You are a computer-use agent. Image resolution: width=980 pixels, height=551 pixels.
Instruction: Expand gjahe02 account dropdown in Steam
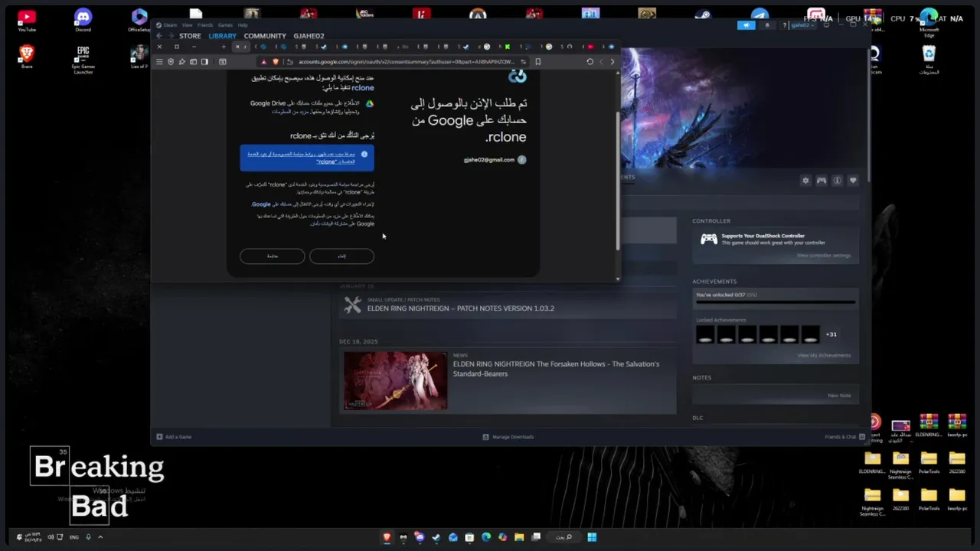[x=802, y=25]
